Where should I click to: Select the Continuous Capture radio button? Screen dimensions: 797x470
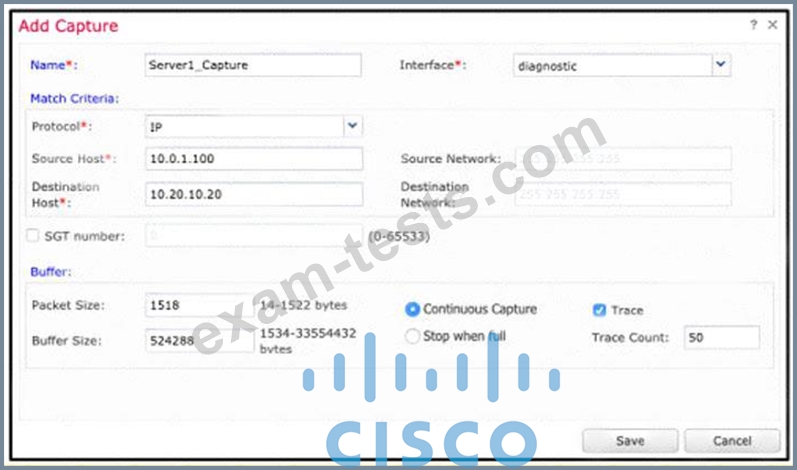412,309
